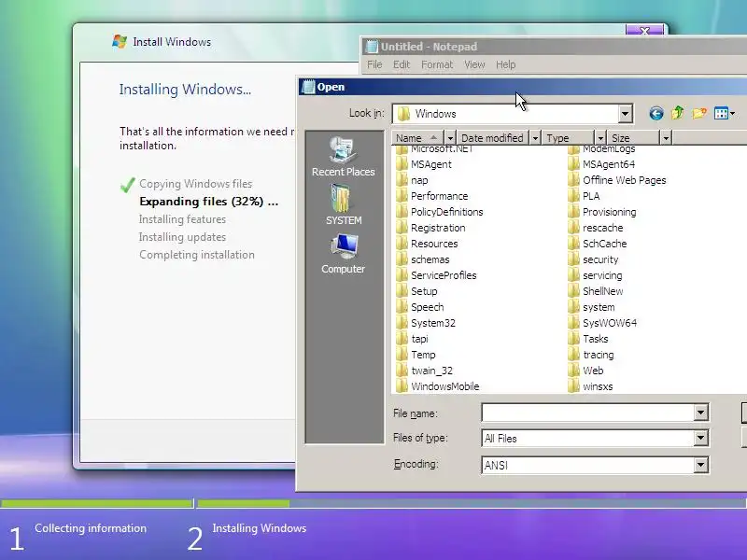Select the rescache folder

pyautogui.click(x=596, y=228)
